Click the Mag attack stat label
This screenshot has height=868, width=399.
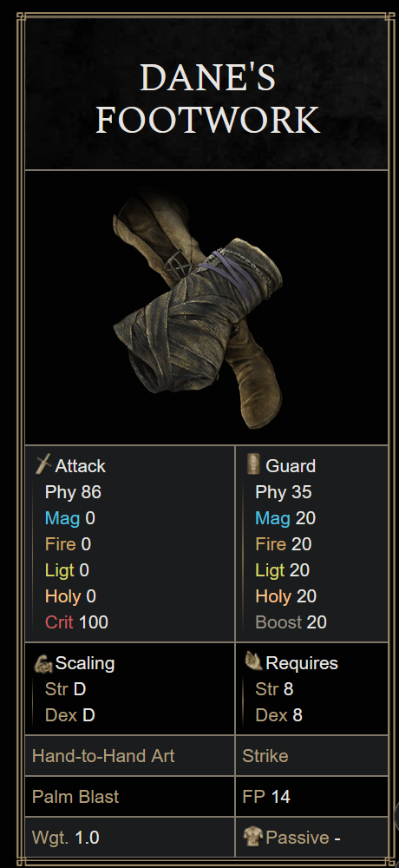62,518
